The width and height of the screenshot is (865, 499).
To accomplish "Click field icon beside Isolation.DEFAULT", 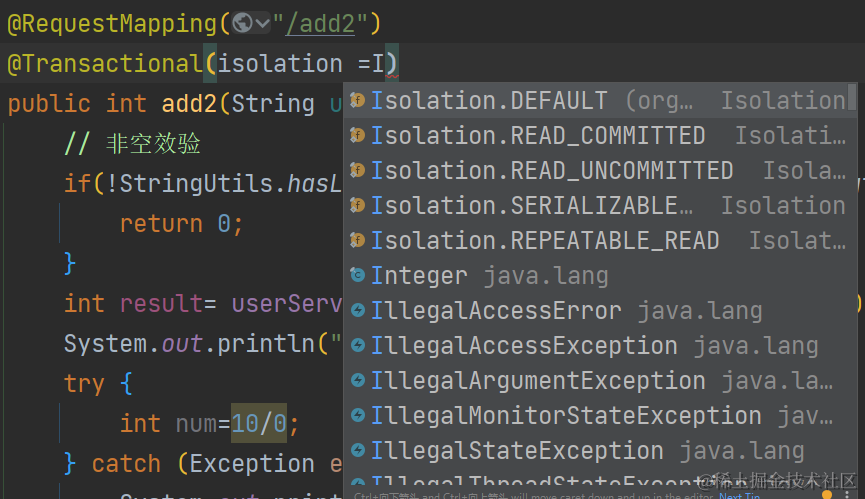I will click(357, 100).
